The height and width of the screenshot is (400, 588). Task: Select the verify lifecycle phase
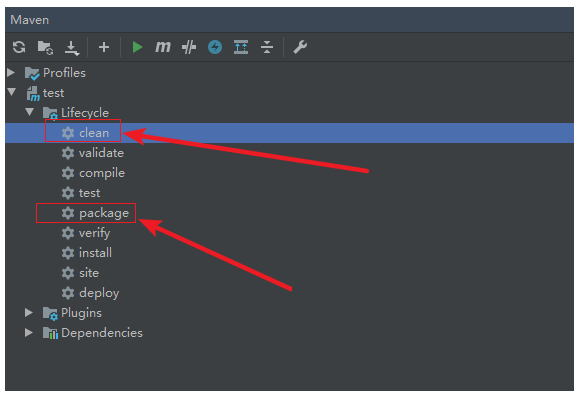tap(94, 233)
